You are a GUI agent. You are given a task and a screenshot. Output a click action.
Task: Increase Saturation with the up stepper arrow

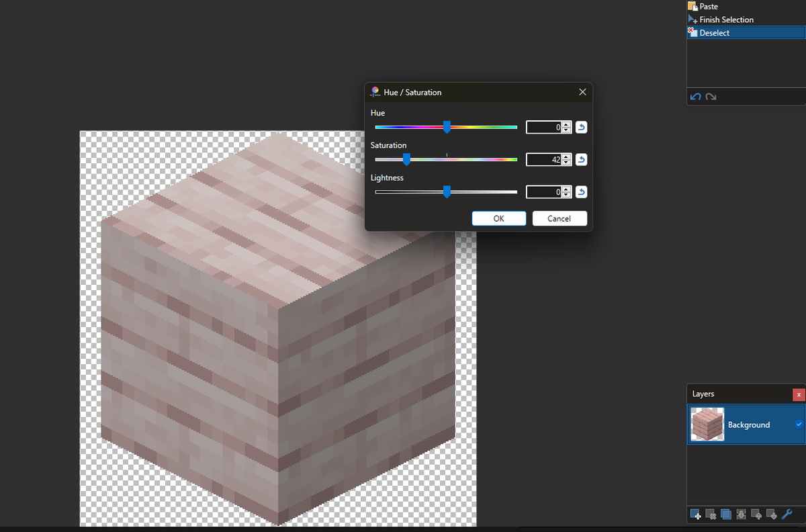pyautogui.click(x=566, y=157)
